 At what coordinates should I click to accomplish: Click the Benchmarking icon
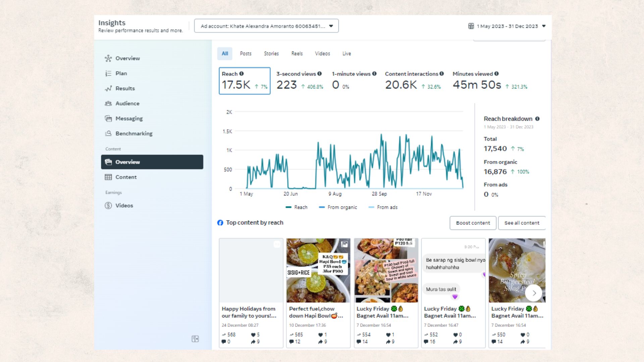click(x=108, y=133)
